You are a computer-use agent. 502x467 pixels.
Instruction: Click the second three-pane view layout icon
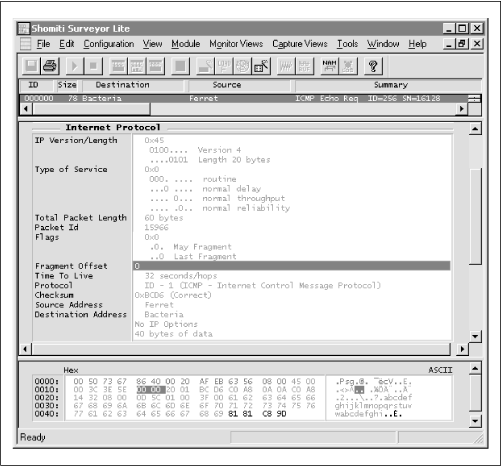pyautogui.click(x=137, y=66)
